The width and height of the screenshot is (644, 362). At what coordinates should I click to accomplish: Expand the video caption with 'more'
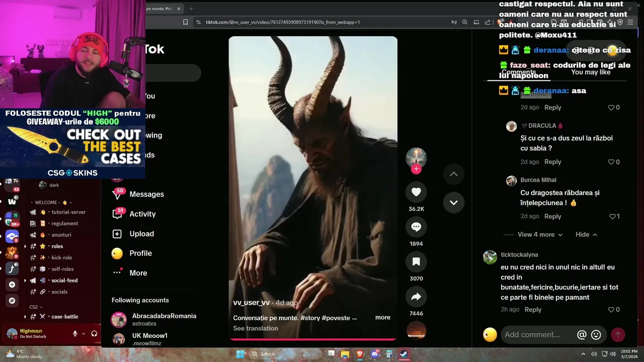pyautogui.click(x=383, y=317)
